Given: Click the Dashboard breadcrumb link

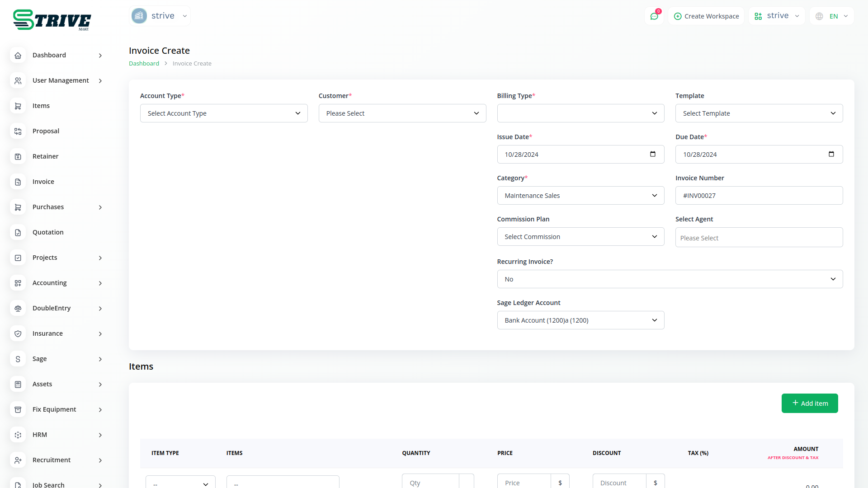Looking at the screenshot, I should pyautogui.click(x=144, y=64).
